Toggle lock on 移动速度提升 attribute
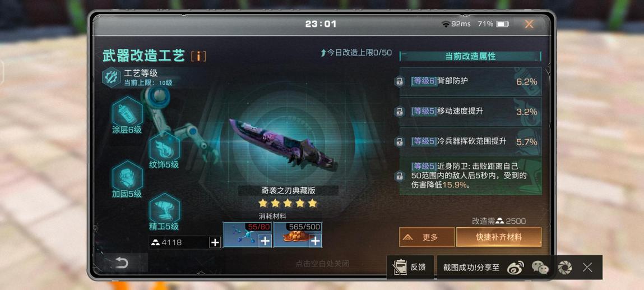644x290 pixels. click(399, 111)
